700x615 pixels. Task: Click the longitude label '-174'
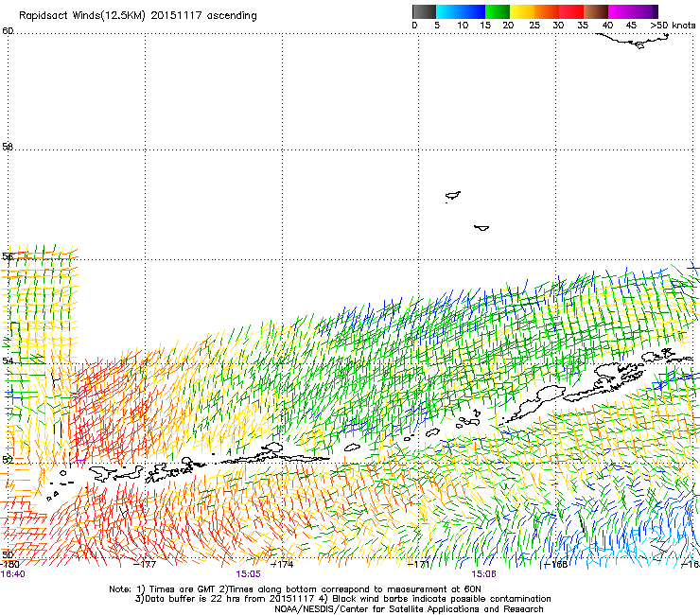coord(282,564)
